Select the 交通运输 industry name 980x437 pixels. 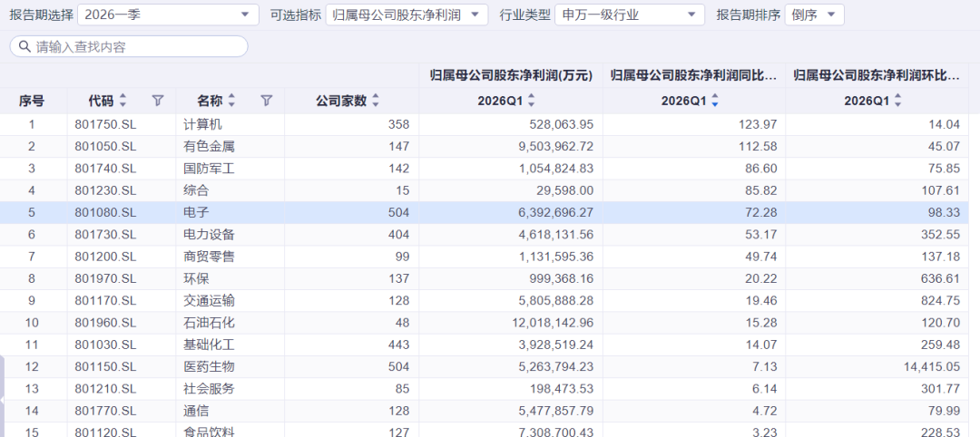click(x=209, y=301)
